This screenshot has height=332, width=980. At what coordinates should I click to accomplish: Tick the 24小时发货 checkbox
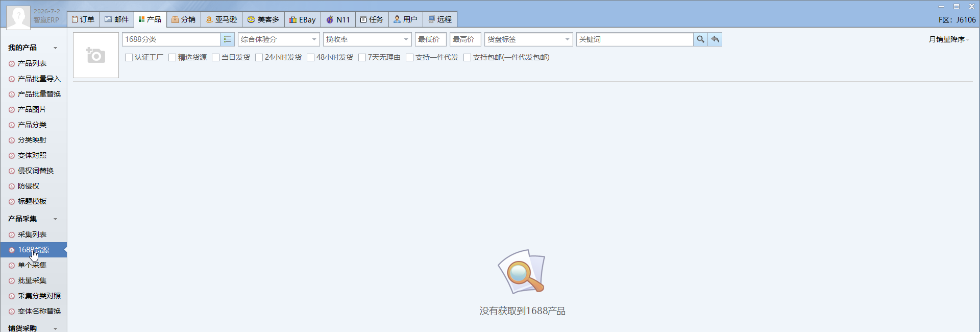pos(259,57)
